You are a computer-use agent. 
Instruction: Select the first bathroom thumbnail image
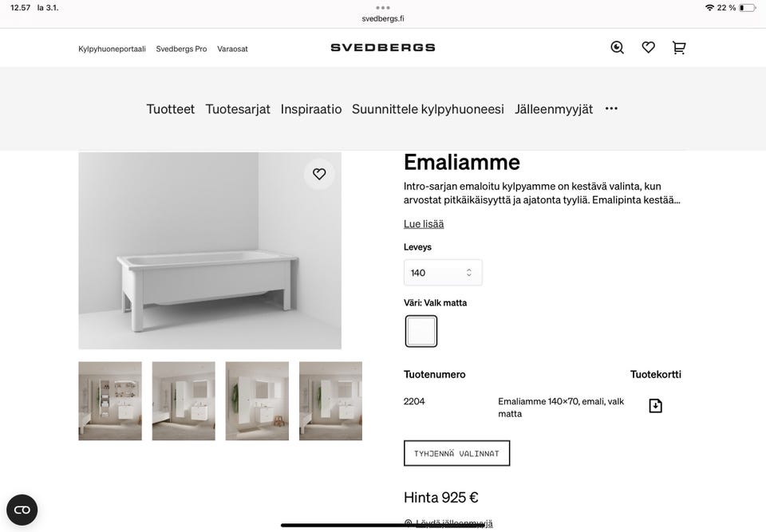click(110, 401)
